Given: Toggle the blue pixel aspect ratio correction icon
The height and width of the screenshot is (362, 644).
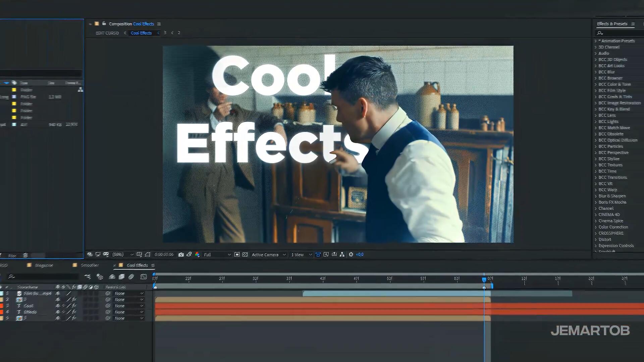Looking at the screenshot, I should click(318, 255).
